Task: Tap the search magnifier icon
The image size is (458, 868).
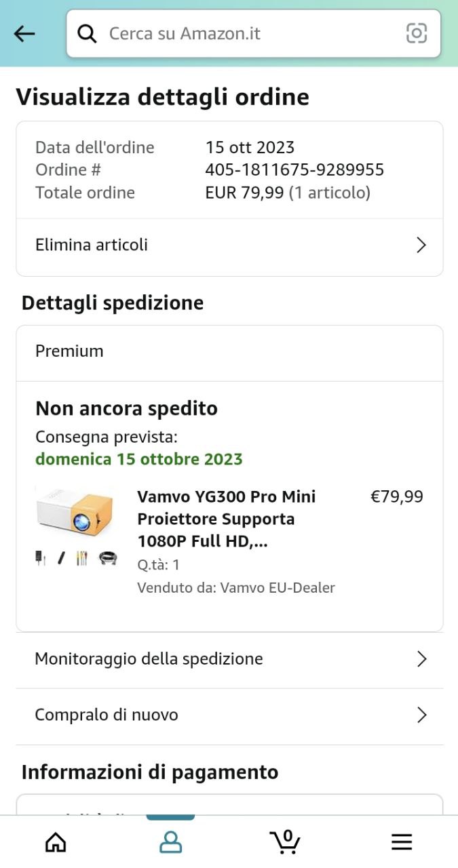Action: [87, 34]
